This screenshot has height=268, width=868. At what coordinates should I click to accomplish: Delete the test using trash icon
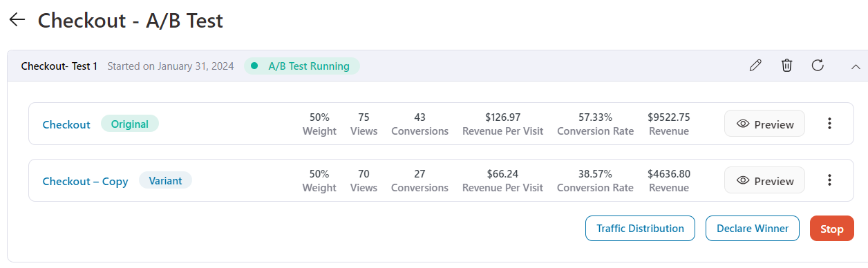786,66
